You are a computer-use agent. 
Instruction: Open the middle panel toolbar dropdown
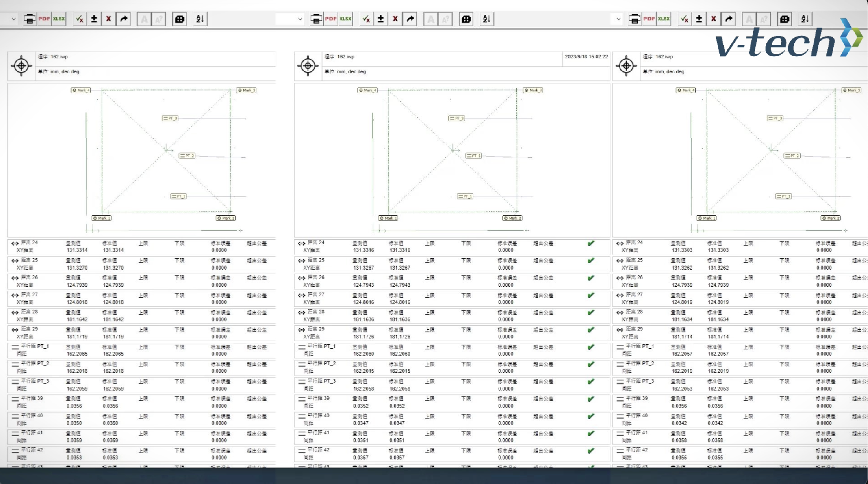coord(300,19)
